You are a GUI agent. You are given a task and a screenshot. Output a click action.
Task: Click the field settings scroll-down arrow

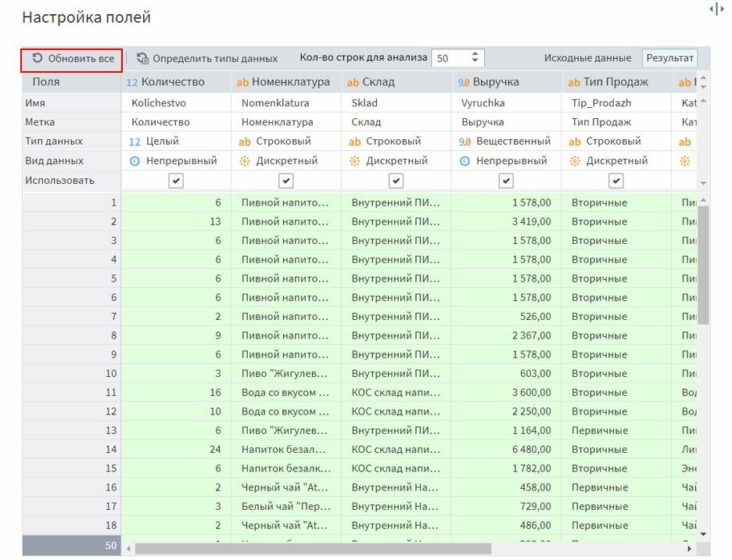pos(704,184)
